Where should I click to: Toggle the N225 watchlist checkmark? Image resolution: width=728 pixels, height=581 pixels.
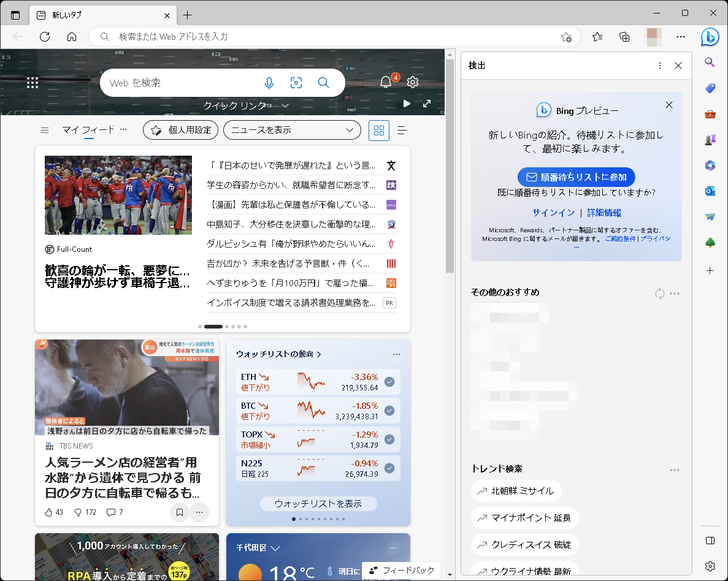click(389, 468)
